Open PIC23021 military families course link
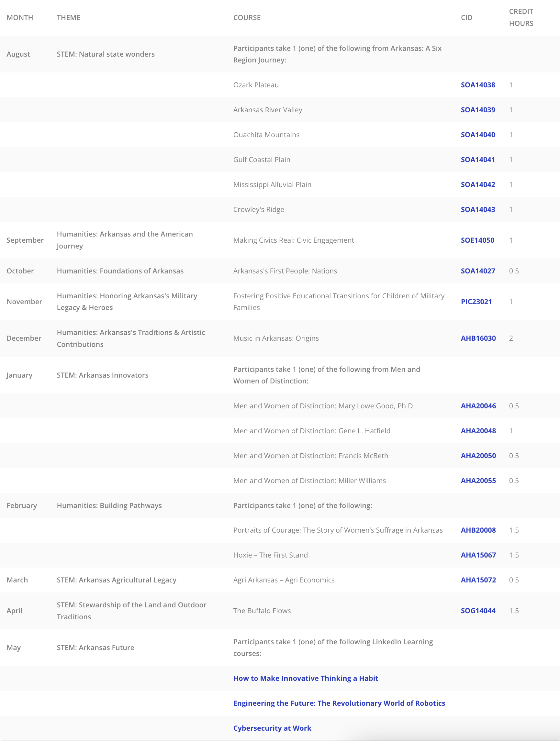The height and width of the screenshot is (741, 560). 476,302
